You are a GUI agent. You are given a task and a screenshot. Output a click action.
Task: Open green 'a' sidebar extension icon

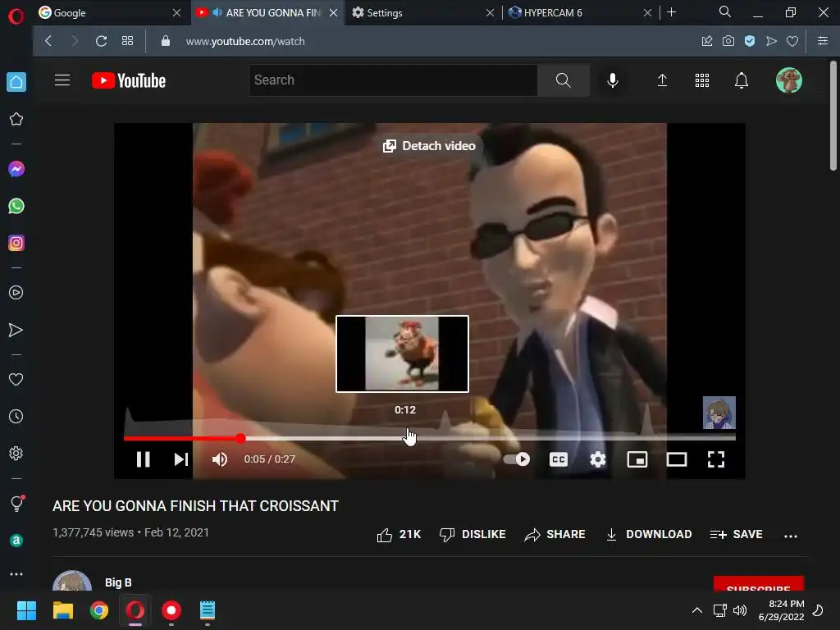tap(16, 541)
